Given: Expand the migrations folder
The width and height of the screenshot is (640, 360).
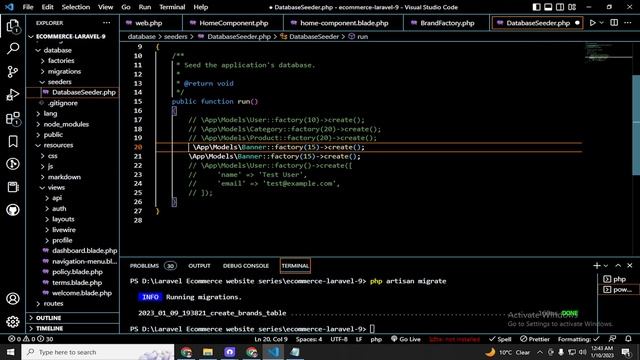Looking at the screenshot, I should point(64,71).
